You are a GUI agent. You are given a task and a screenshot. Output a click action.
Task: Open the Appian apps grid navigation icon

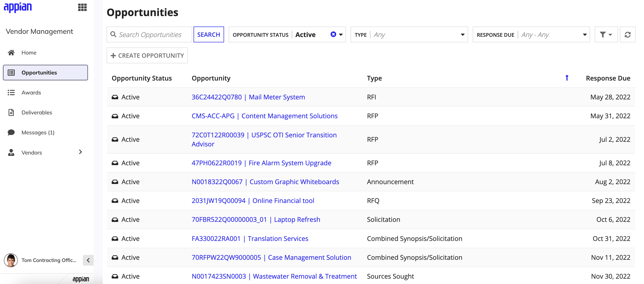82,7
